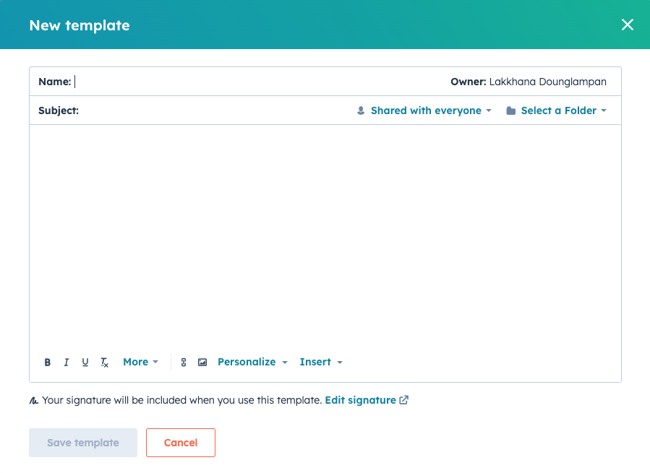The width and height of the screenshot is (650, 473).
Task: Click the folder icon beside Select a Folder
Action: pyautogui.click(x=511, y=111)
